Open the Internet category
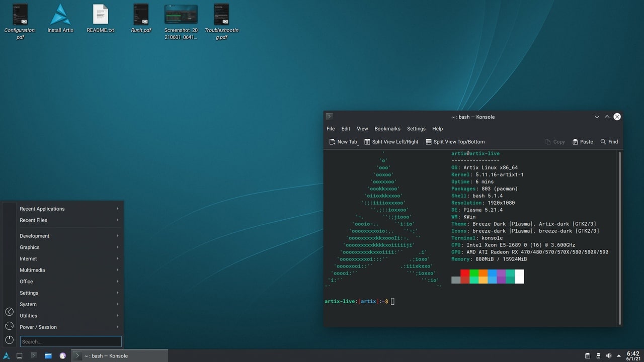Image resolution: width=644 pixels, height=362 pixels. click(x=70, y=258)
